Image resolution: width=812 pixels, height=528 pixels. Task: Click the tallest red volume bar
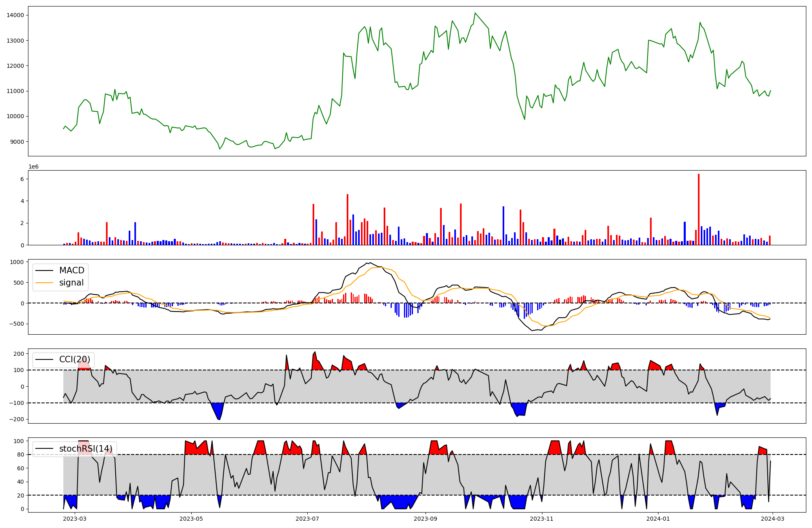(x=699, y=209)
